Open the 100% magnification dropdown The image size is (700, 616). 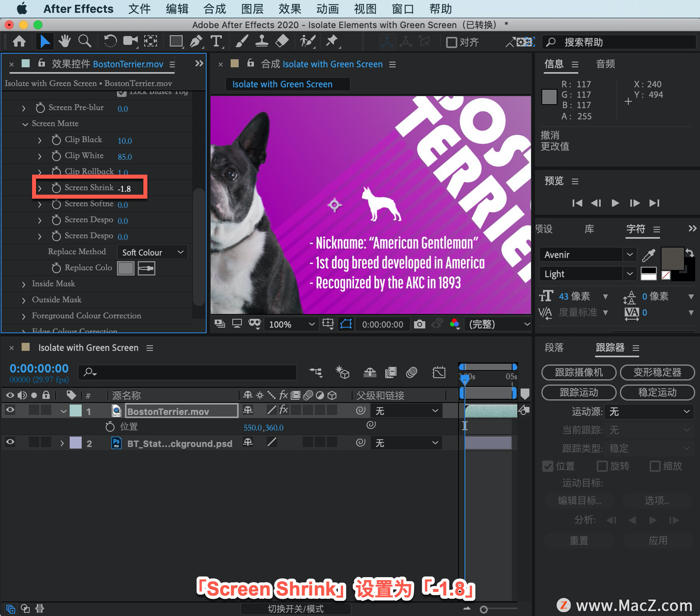[x=292, y=324]
